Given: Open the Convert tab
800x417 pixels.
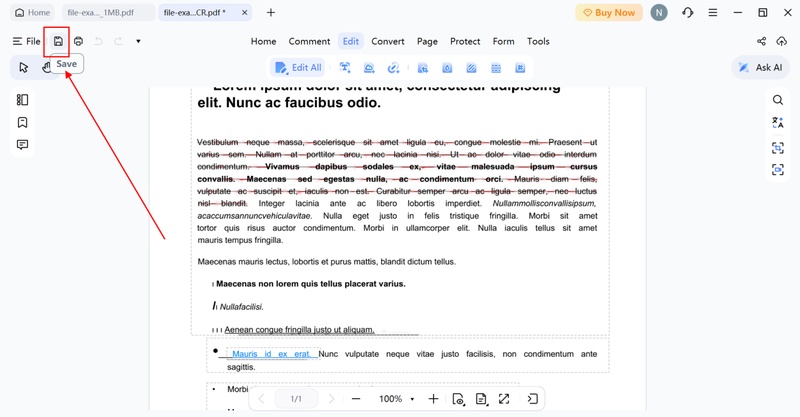Looking at the screenshot, I should (388, 41).
